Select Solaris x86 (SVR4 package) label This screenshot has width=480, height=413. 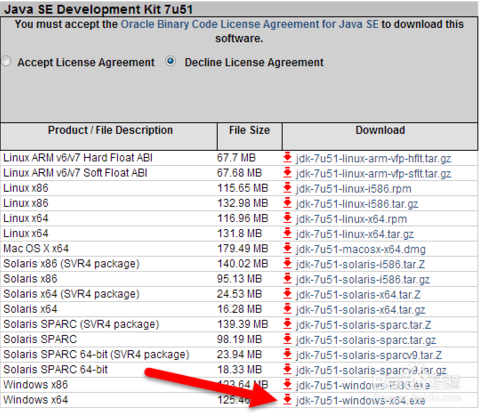tap(71, 264)
